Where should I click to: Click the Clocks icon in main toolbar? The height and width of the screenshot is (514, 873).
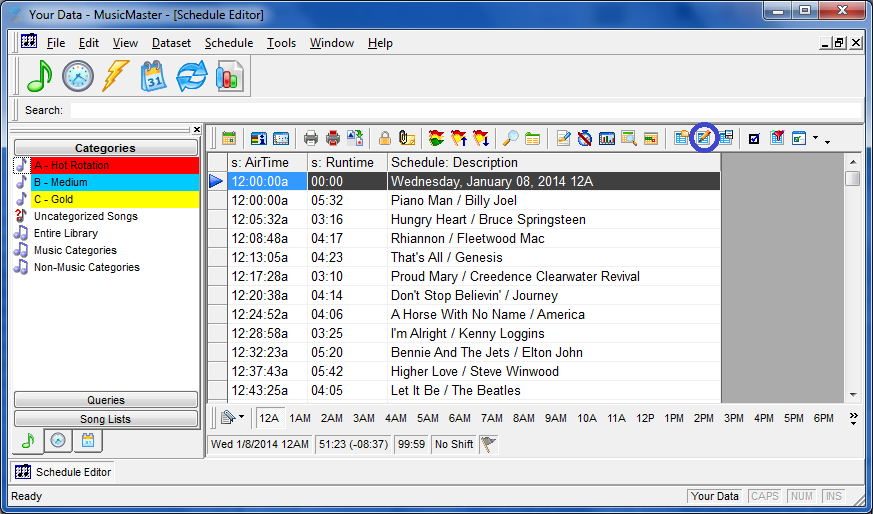(x=77, y=76)
